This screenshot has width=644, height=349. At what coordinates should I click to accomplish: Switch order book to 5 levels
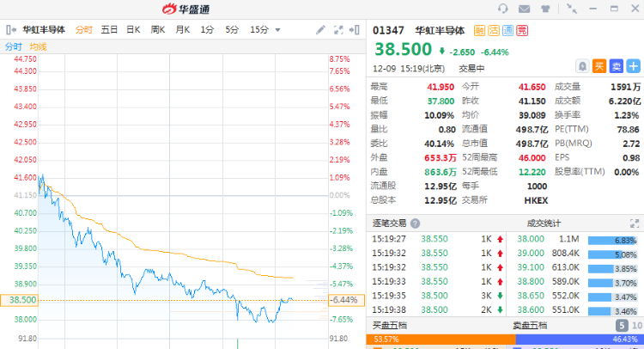(x=622, y=326)
